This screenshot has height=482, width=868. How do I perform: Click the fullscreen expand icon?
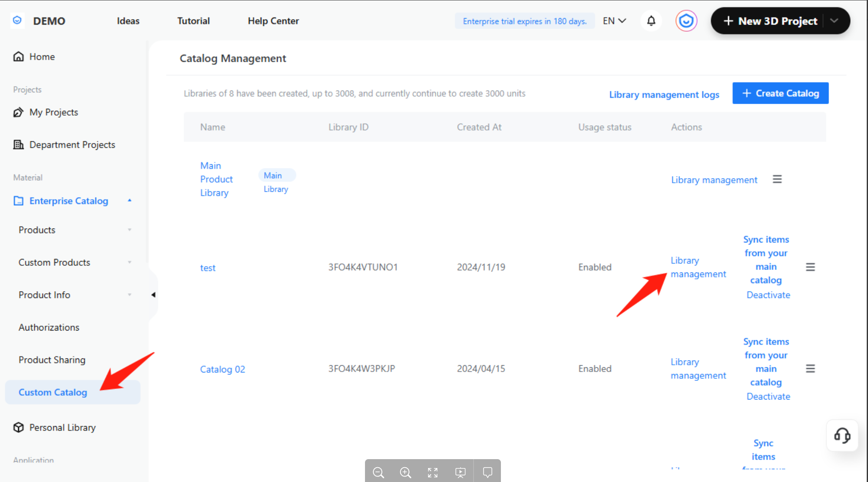[433, 472]
